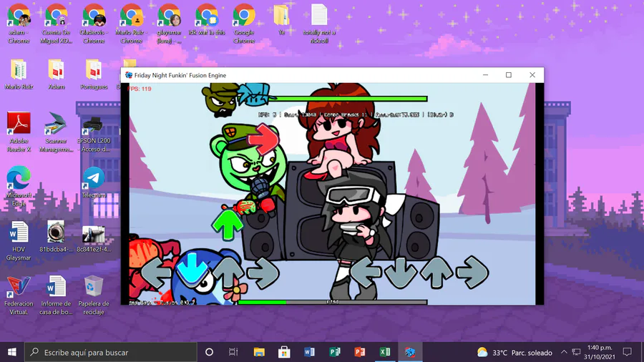644x362 pixels.
Task: Click the opponent's lit cyan down arrow
Action: coord(191,269)
